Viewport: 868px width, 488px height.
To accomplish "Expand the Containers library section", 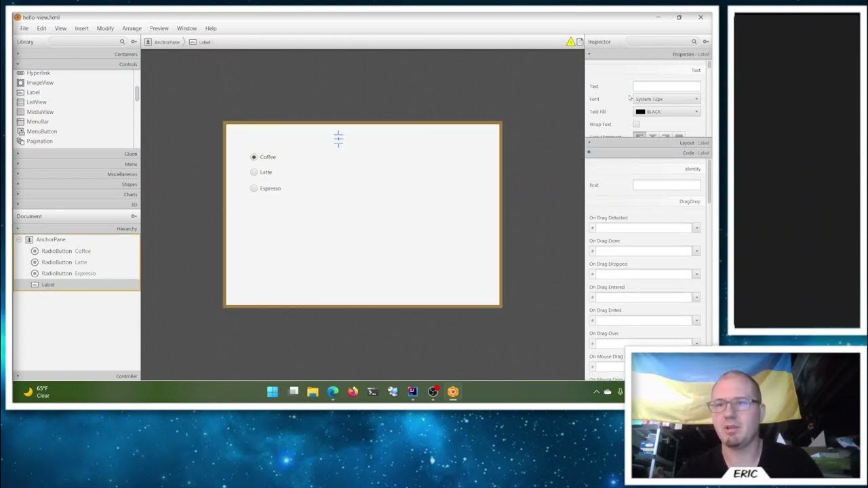I will [77, 54].
